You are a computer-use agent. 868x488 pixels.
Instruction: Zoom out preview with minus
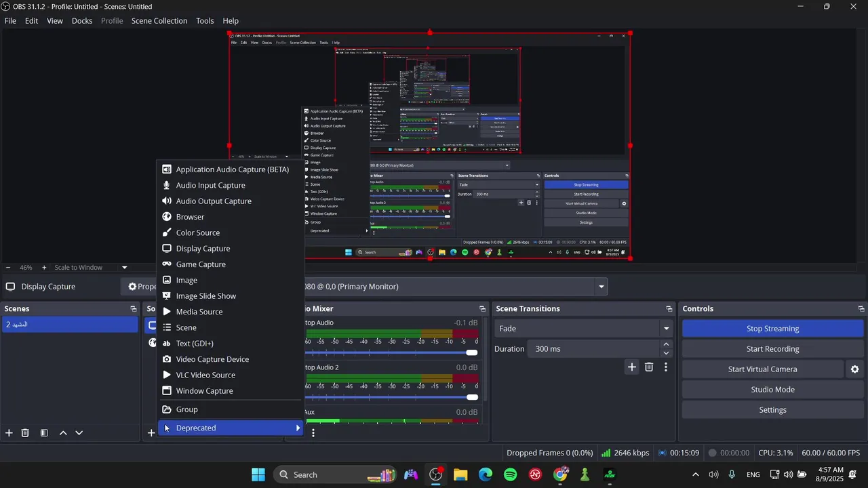point(8,268)
